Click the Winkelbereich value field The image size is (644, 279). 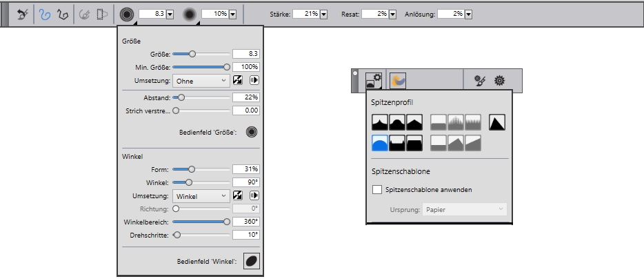pyautogui.click(x=245, y=222)
